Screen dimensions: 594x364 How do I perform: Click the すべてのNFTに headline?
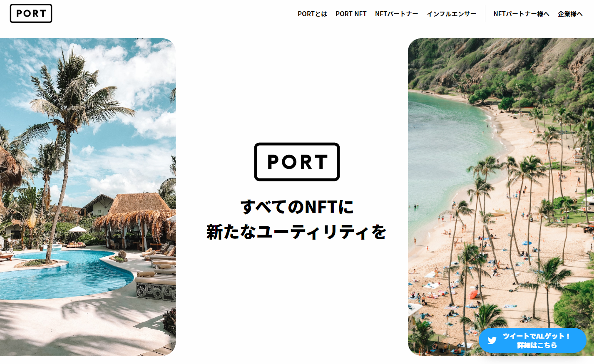297,207
